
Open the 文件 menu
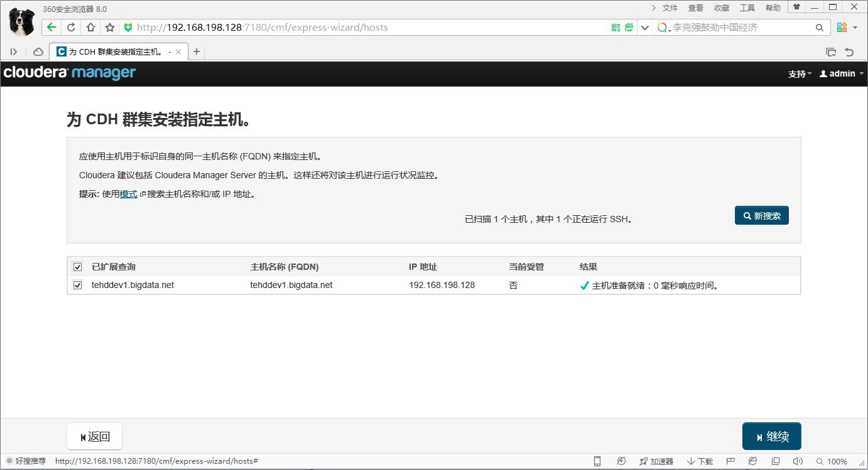pos(670,8)
